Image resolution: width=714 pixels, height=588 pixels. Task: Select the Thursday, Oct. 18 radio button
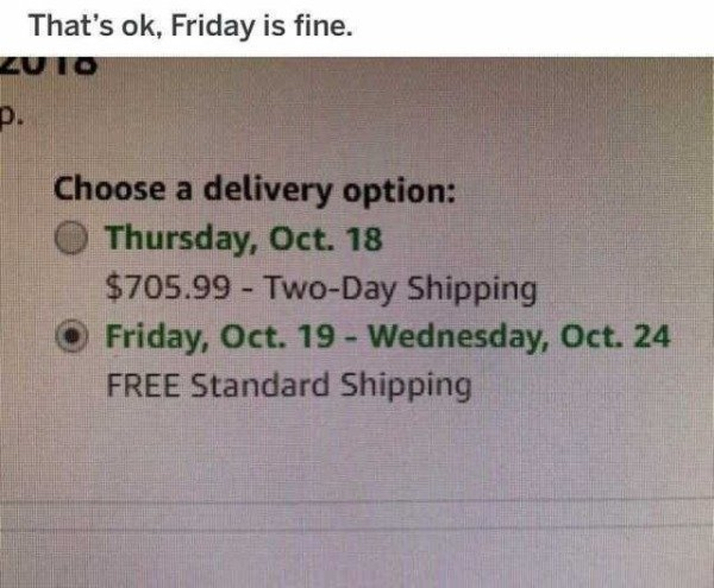tap(72, 240)
